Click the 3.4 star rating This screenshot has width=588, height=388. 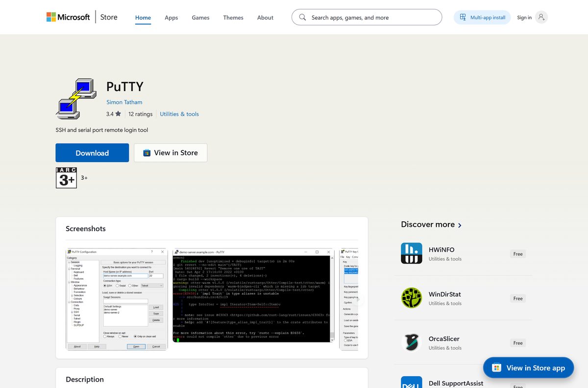click(x=114, y=114)
